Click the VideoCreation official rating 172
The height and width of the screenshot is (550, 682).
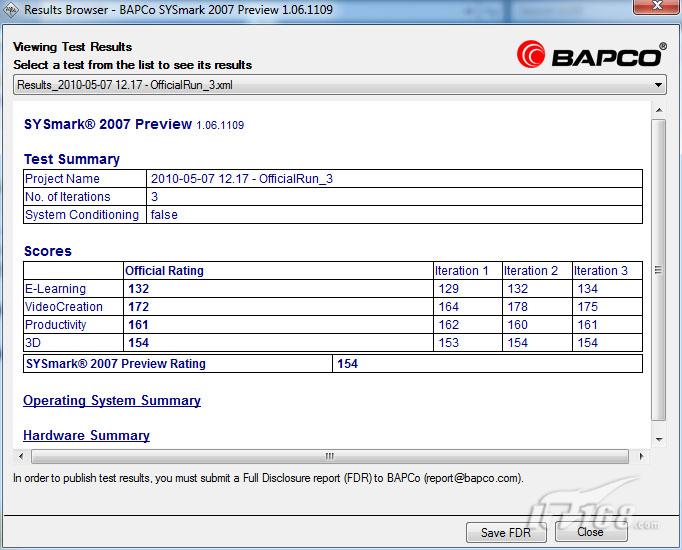click(139, 307)
